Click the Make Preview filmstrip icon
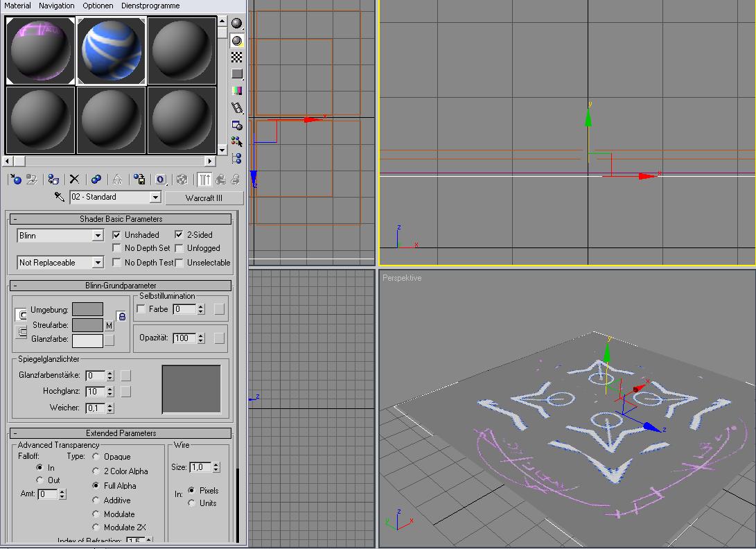Viewport: 756px width, 549px height. pos(237,108)
